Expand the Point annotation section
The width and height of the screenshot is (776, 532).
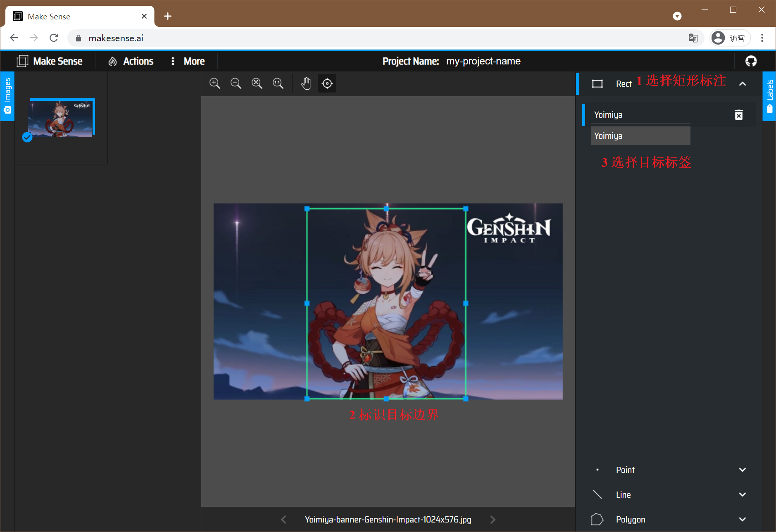[742, 470]
